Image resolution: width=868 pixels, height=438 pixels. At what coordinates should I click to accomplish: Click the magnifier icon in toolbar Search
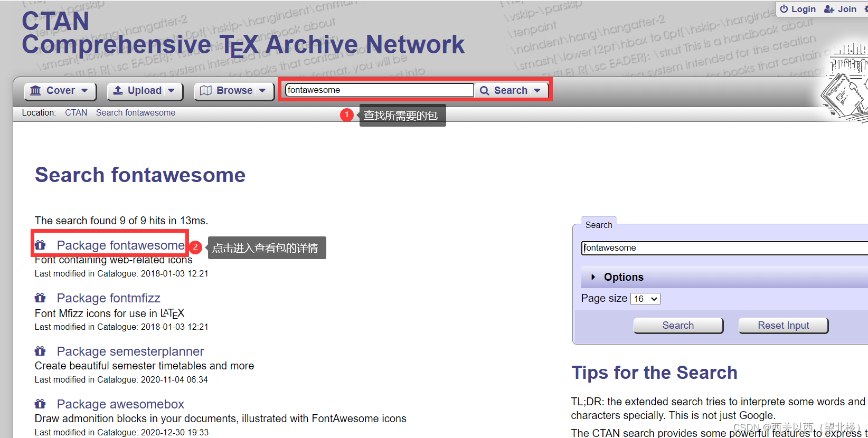(484, 91)
